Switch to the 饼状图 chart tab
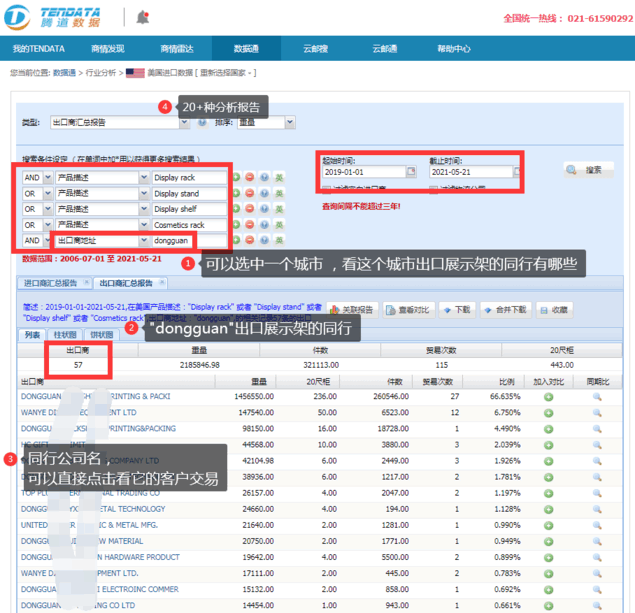The height and width of the screenshot is (613, 635). [102, 334]
